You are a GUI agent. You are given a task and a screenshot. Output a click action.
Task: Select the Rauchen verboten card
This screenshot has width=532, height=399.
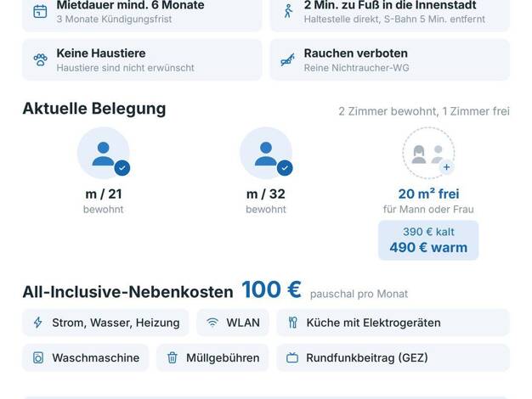390,60
